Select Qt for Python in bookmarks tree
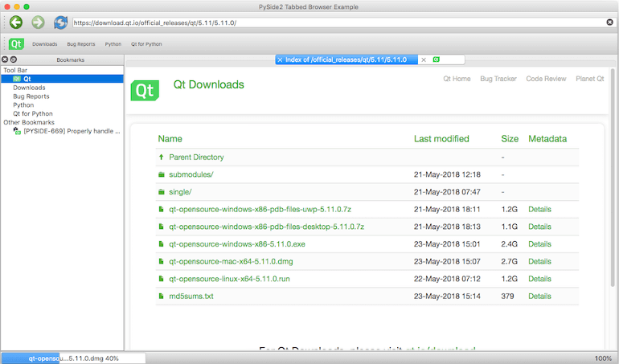This screenshot has width=619, height=364. coord(33,114)
